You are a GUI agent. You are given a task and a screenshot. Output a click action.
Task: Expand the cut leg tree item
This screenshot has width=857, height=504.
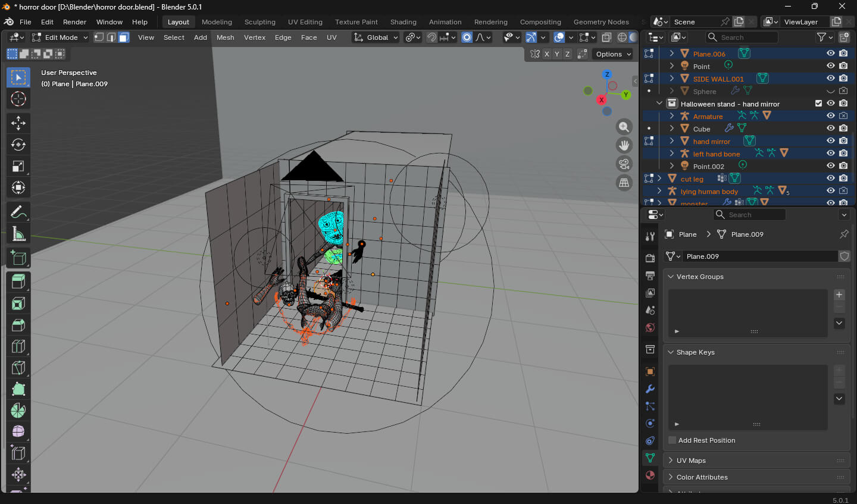[659, 179]
